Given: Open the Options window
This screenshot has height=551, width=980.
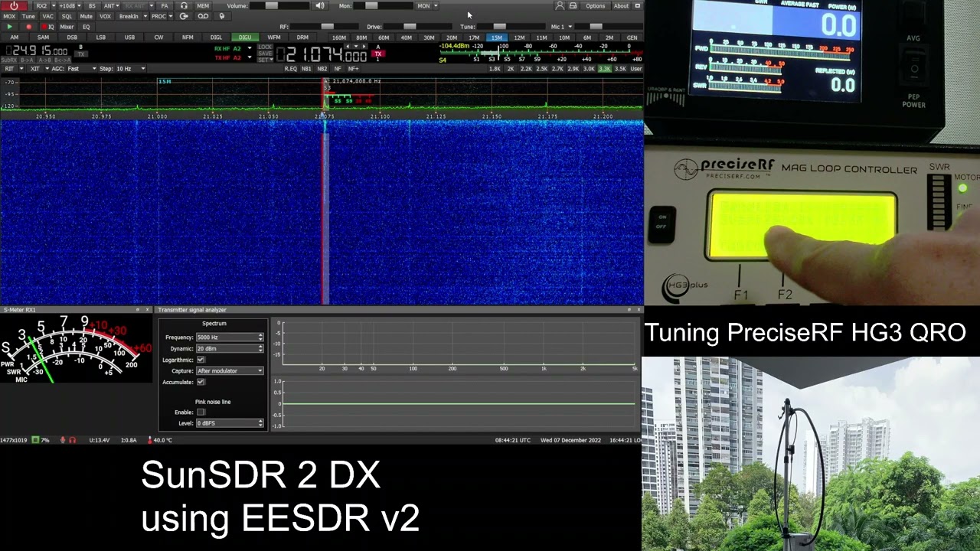Looking at the screenshot, I should pos(595,6).
